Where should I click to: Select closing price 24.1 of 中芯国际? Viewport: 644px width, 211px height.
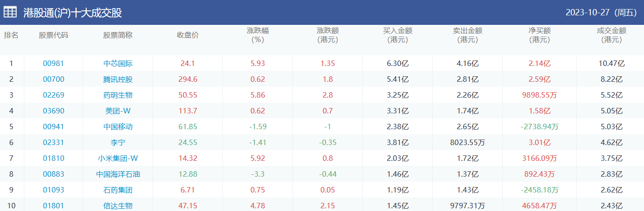(187, 64)
